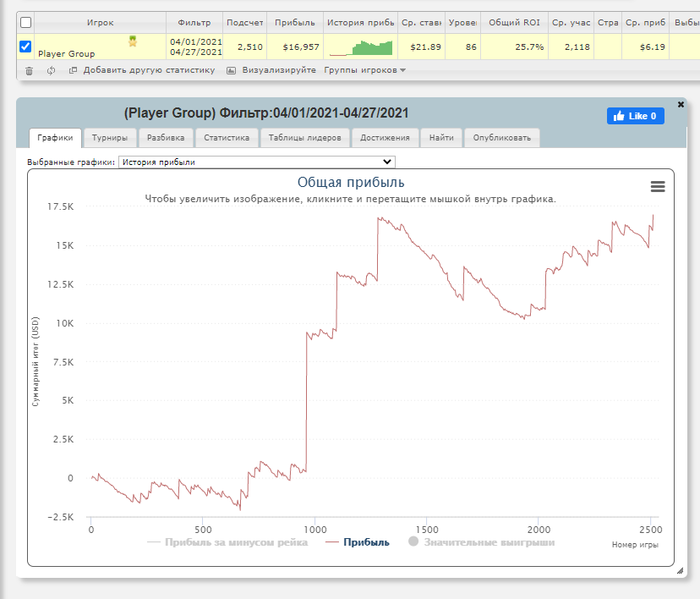
Task: Select the 'Достижения' tab
Action: (x=385, y=138)
